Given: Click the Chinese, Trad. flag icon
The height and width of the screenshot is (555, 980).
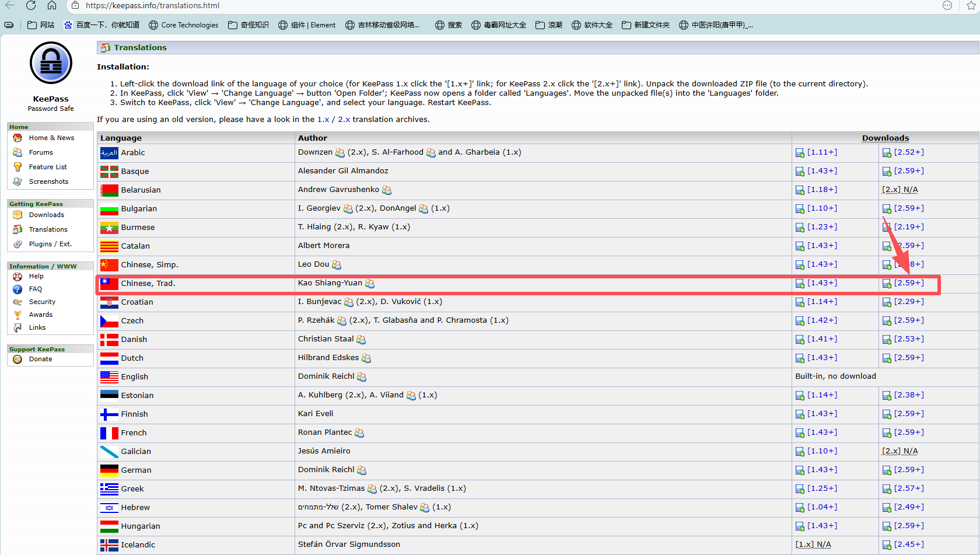Looking at the screenshot, I should [x=109, y=284].
